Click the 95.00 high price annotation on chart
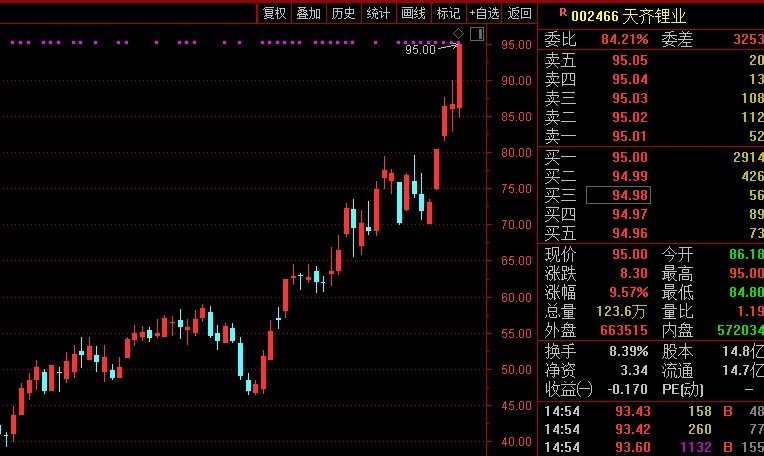764x456 pixels. [x=420, y=50]
